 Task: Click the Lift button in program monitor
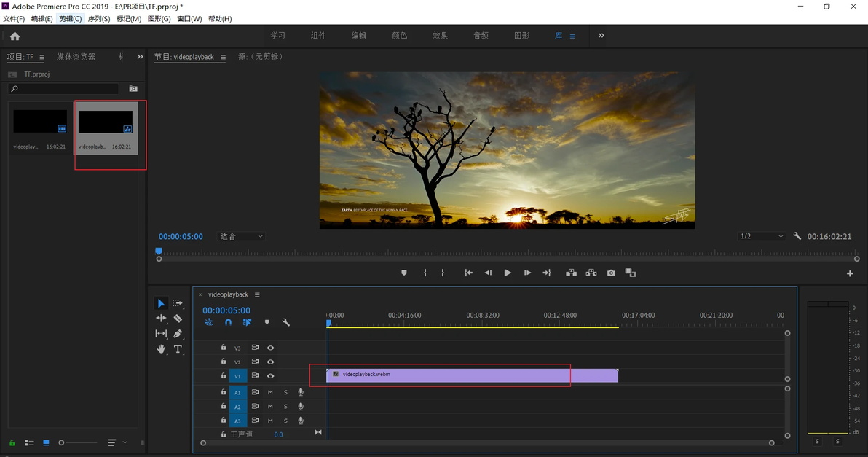pos(571,273)
